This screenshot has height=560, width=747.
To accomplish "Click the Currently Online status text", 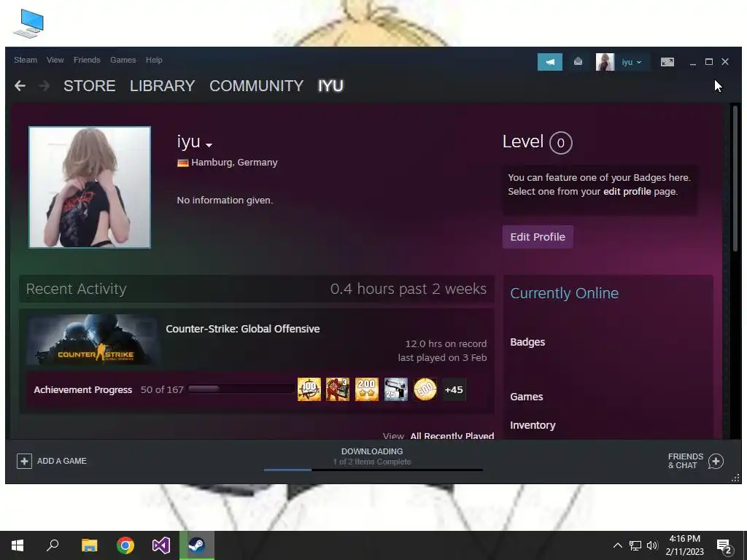I will tap(564, 293).
